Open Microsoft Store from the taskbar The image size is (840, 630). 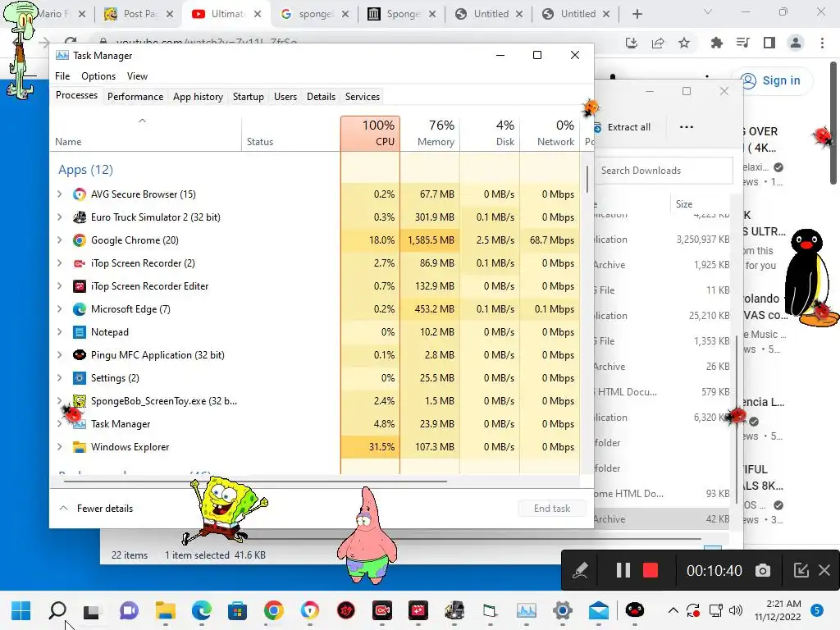click(237, 610)
